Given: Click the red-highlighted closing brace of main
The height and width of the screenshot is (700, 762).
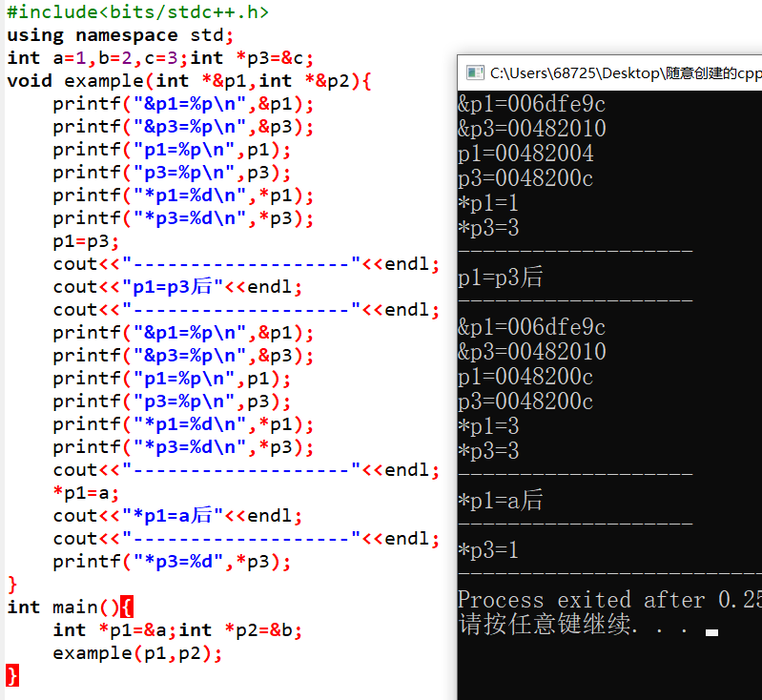Looking at the screenshot, I should (12, 676).
